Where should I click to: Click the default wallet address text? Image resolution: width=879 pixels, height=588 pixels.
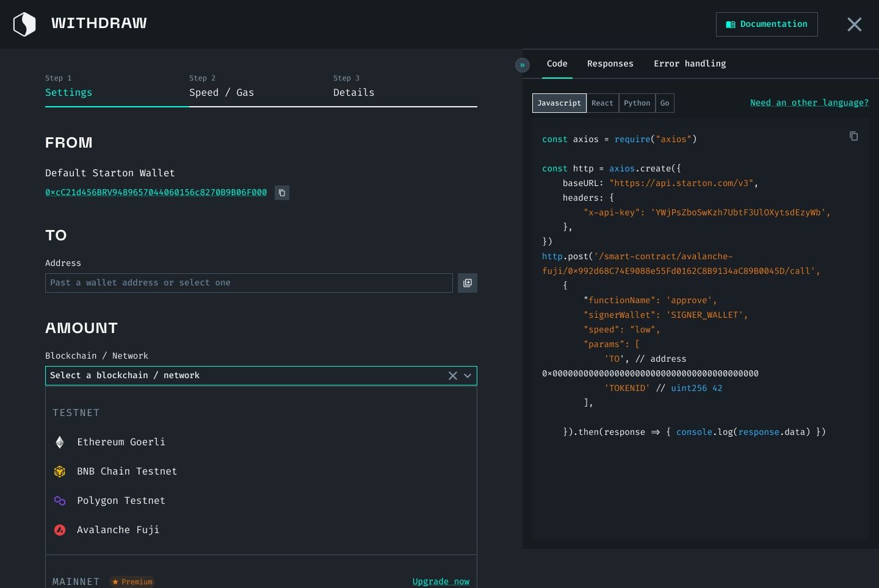coord(156,193)
